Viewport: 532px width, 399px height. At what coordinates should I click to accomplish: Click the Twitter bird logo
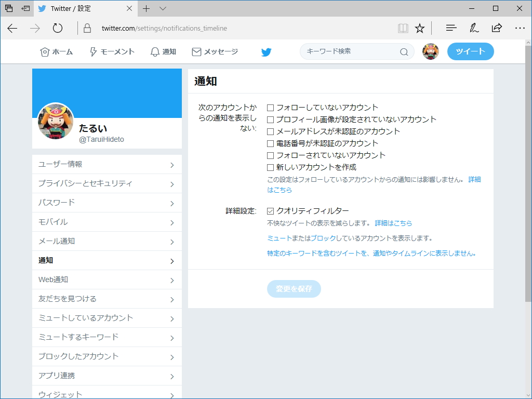pos(266,51)
